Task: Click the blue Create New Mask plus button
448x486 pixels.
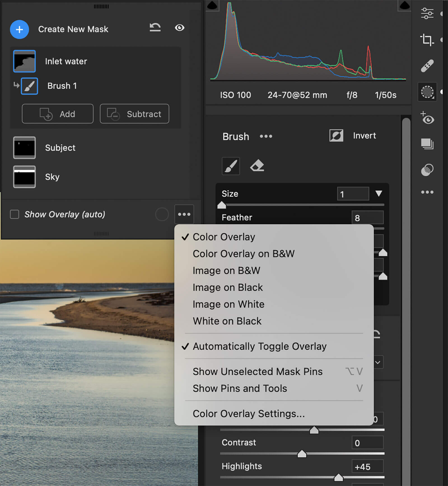Action: 19,29
